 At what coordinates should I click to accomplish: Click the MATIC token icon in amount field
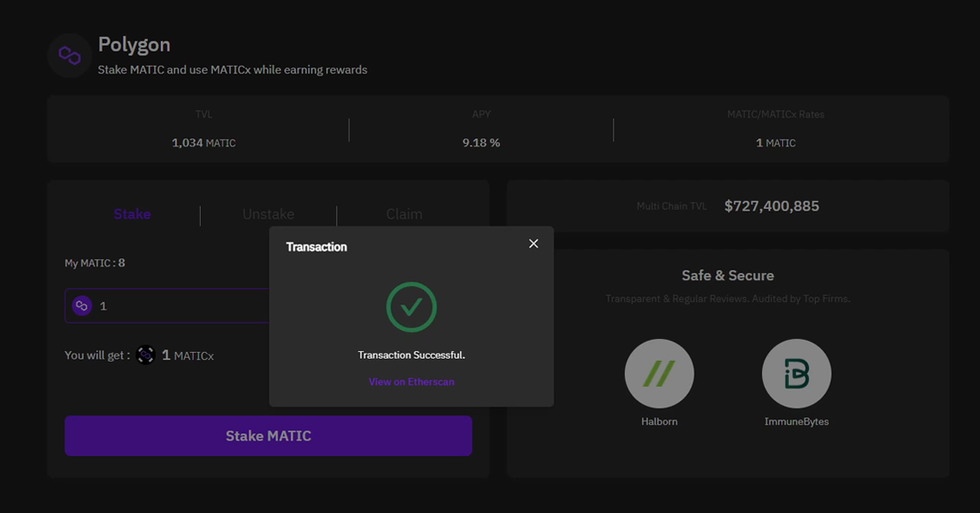(82, 306)
